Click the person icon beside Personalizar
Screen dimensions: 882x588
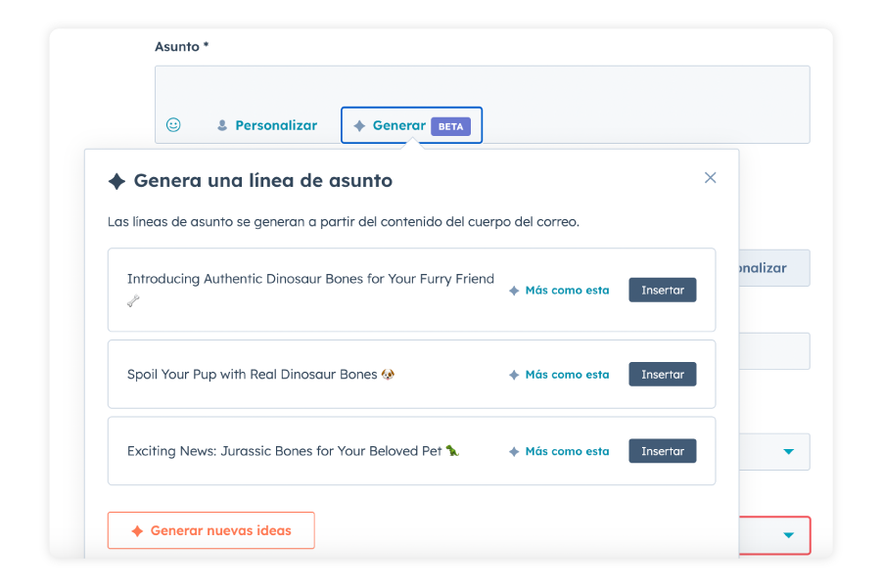pos(222,126)
